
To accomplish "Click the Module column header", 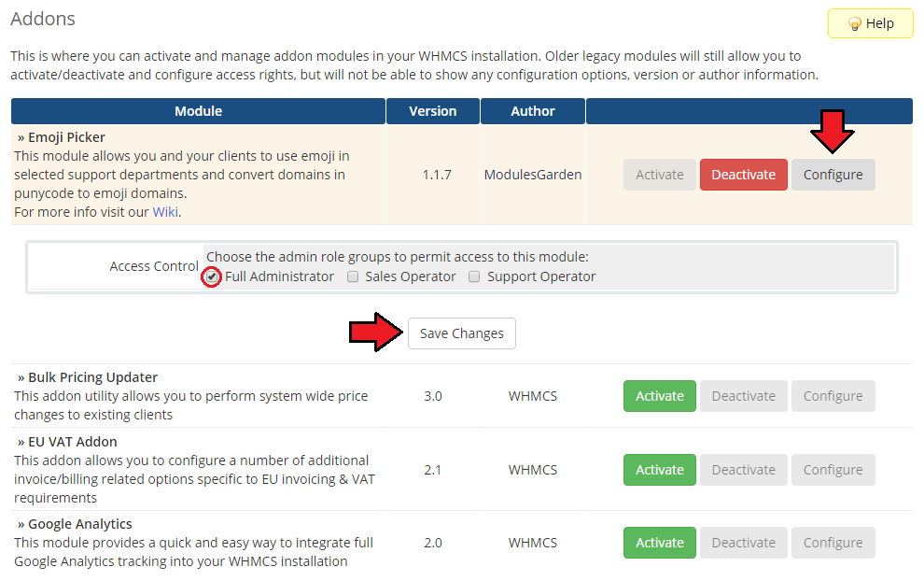I will (198, 111).
